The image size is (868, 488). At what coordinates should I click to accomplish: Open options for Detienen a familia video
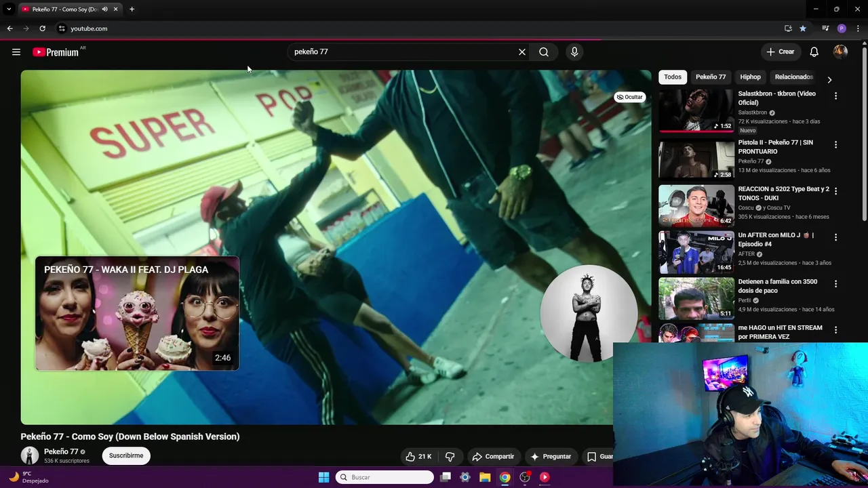coord(835,284)
